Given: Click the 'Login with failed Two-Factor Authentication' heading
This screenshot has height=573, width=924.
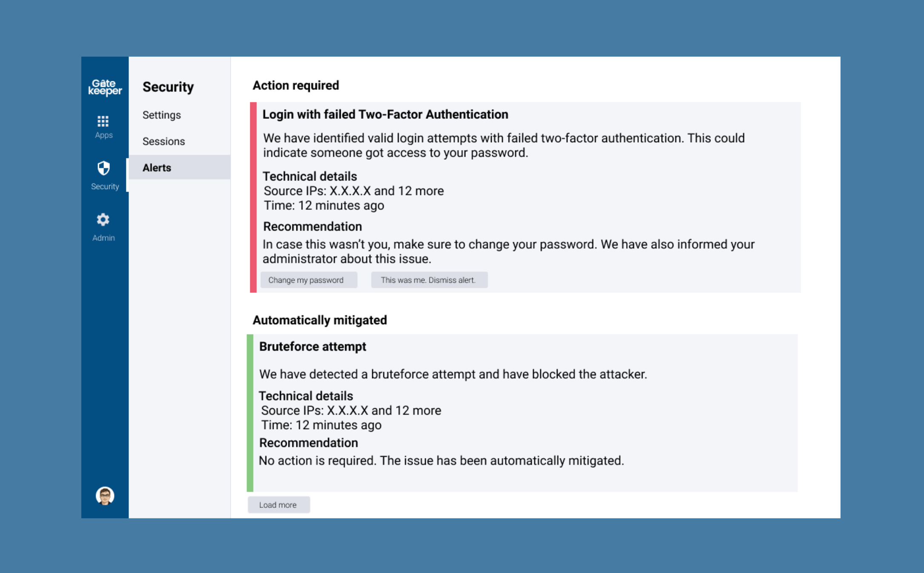Looking at the screenshot, I should (385, 115).
